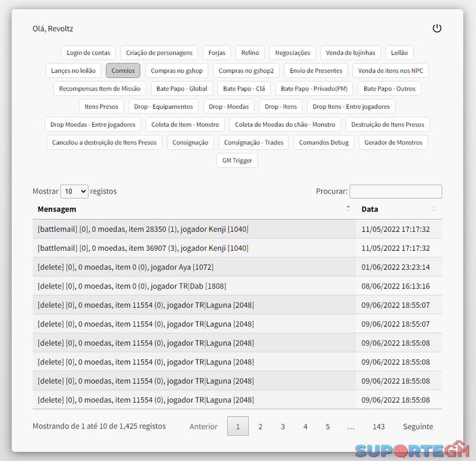Open Comandos Debug logs
476x461 pixels.
tap(324, 143)
